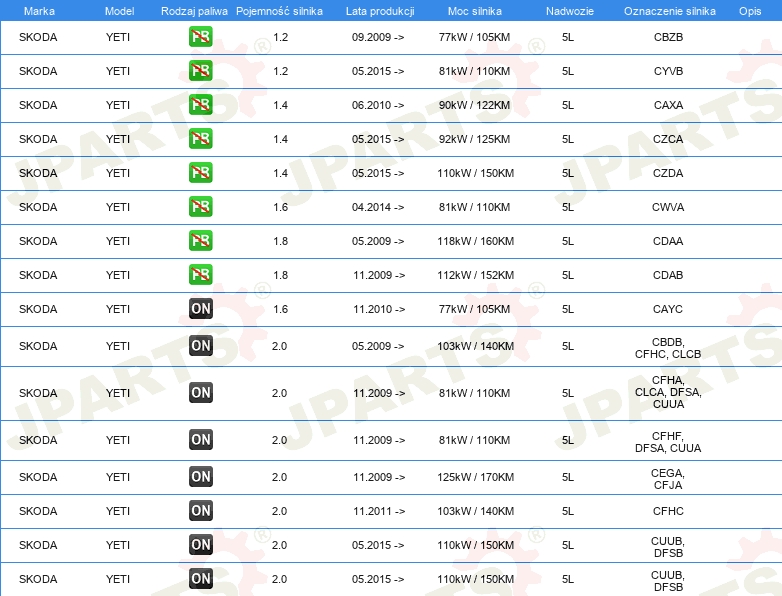Image resolution: width=782 pixels, height=596 pixels.
Task: Click the Rodzaj paliwa column header
Action: pos(194,11)
